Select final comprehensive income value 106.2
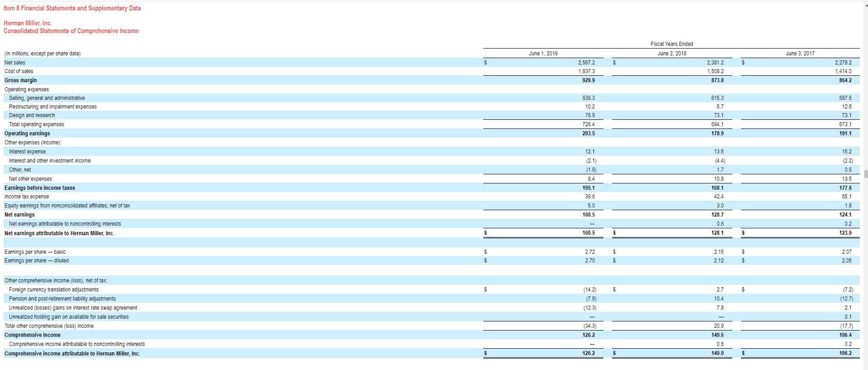Screen dimensions: 868x370 tap(845, 353)
